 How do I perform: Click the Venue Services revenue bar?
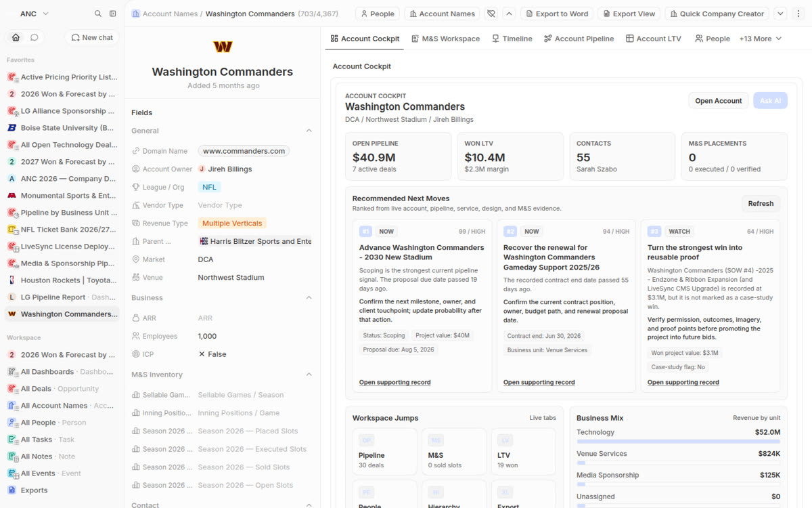pyautogui.click(x=678, y=463)
